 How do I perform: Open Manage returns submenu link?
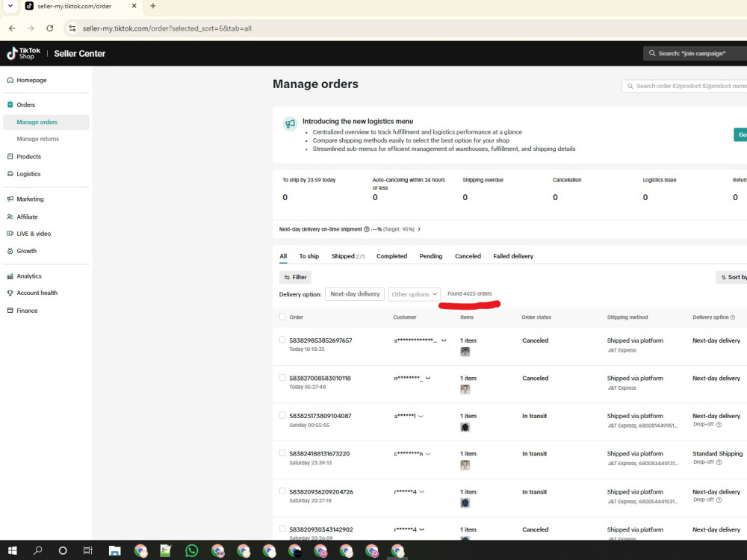coord(37,139)
